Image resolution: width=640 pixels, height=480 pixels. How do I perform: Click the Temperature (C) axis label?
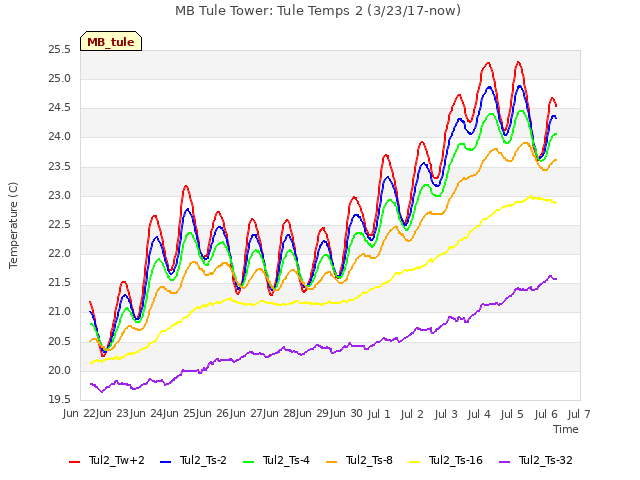pyautogui.click(x=13, y=225)
